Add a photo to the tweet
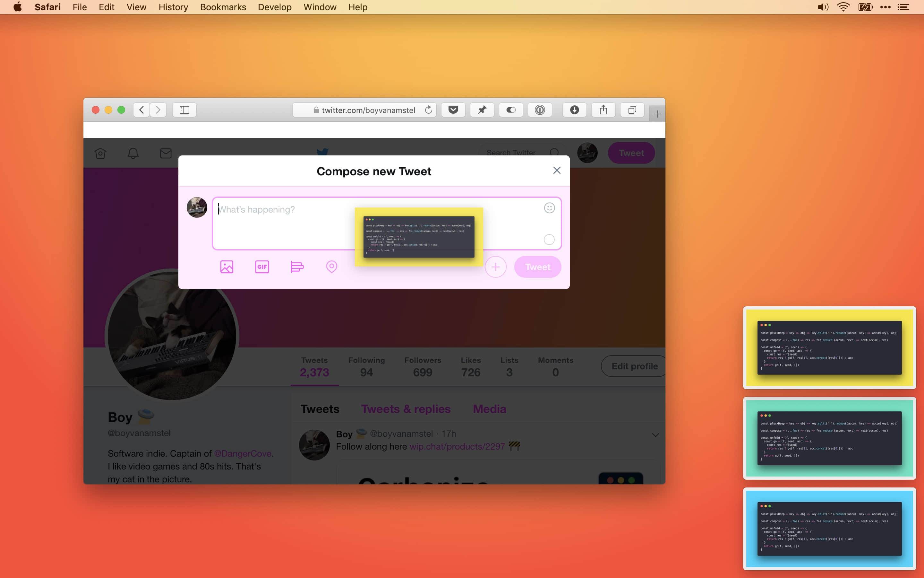The width and height of the screenshot is (924, 578). pos(227,267)
